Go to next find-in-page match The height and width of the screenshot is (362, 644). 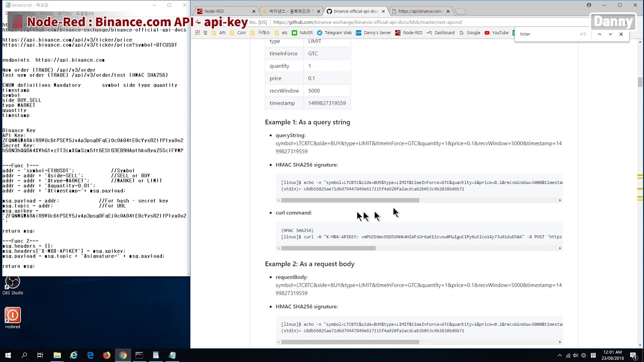tap(610, 34)
